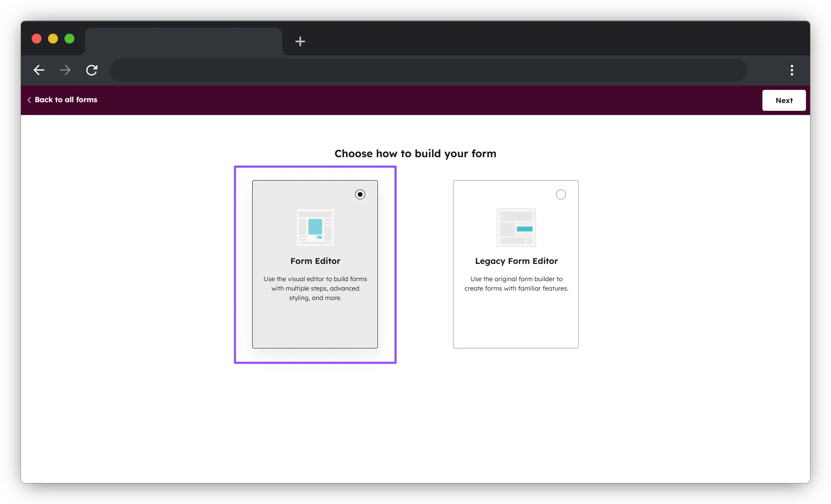
Task: Click the Form Editor description text
Action: (315, 288)
